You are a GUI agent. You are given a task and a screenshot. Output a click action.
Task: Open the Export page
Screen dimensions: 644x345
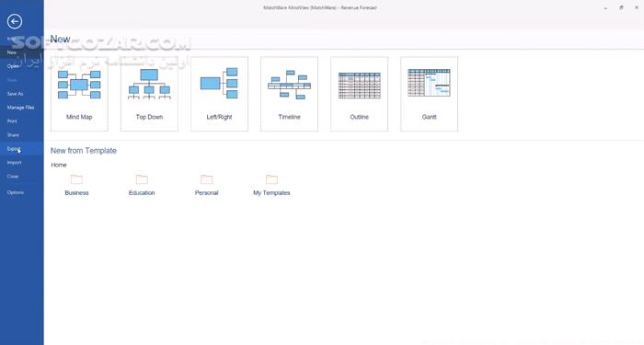pos(22,149)
